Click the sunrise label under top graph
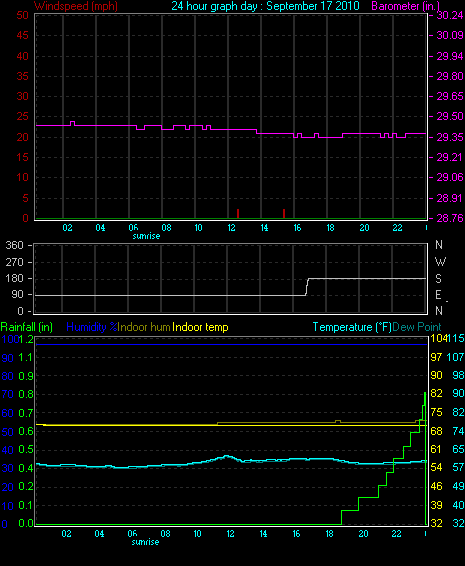Viewport: 465px width, 566px height. (146, 236)
